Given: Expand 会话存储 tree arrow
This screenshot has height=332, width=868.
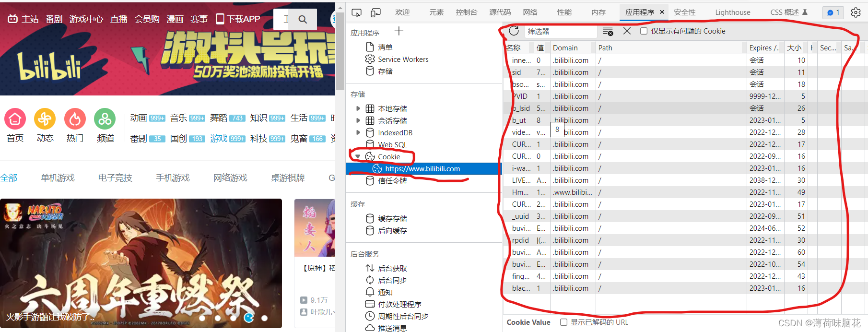Looking at the screenshot, I should (x=358, y=120).
